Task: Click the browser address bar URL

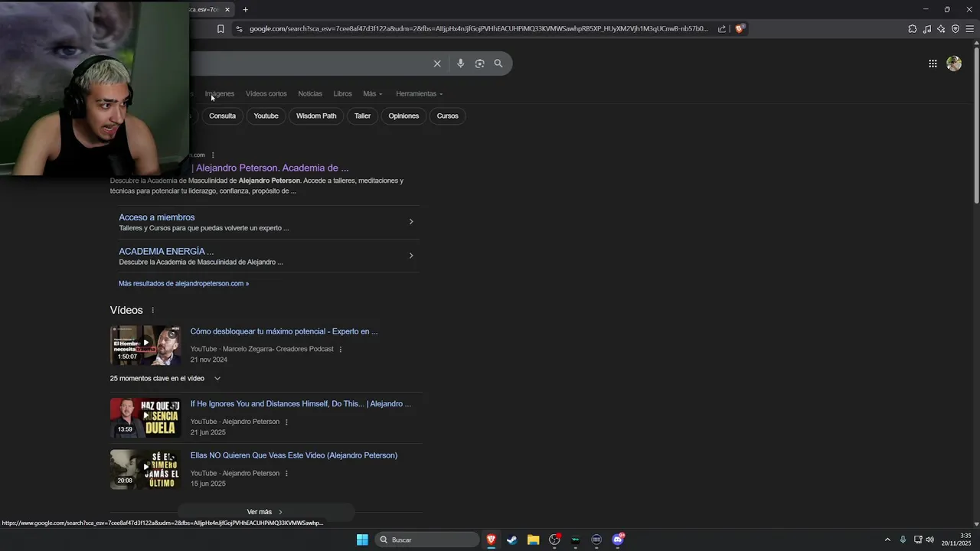Action: click(479, 29)
